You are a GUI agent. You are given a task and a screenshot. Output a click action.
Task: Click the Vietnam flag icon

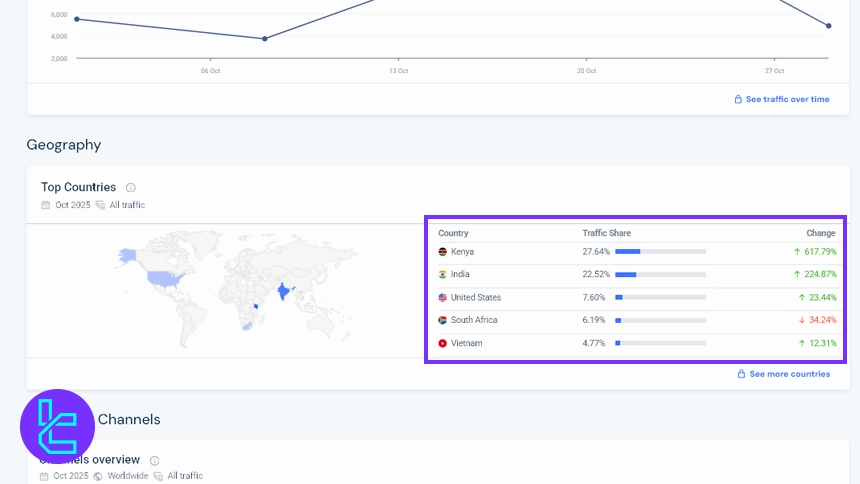[443, 343]
